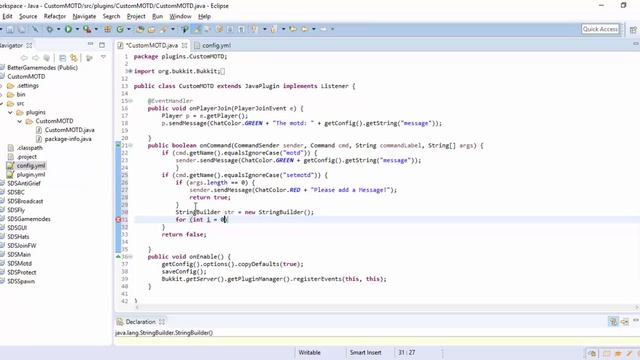
Task: Select BetterGamemodes (Public) project
Action: click(39, 68)
